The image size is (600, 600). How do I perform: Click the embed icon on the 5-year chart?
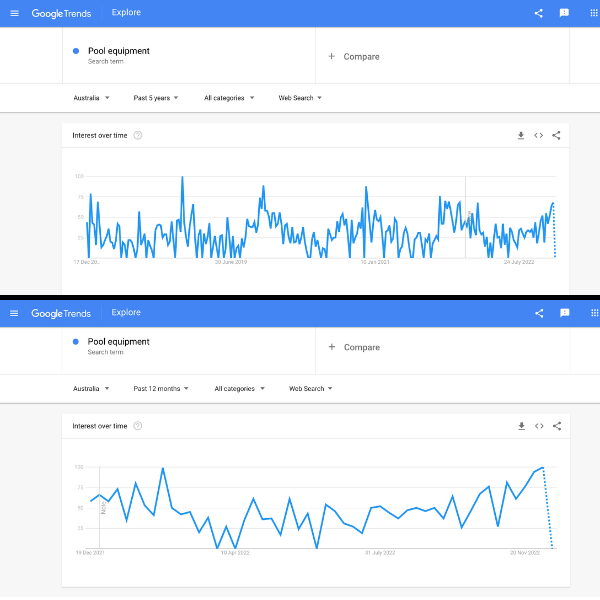coord(538,135)
